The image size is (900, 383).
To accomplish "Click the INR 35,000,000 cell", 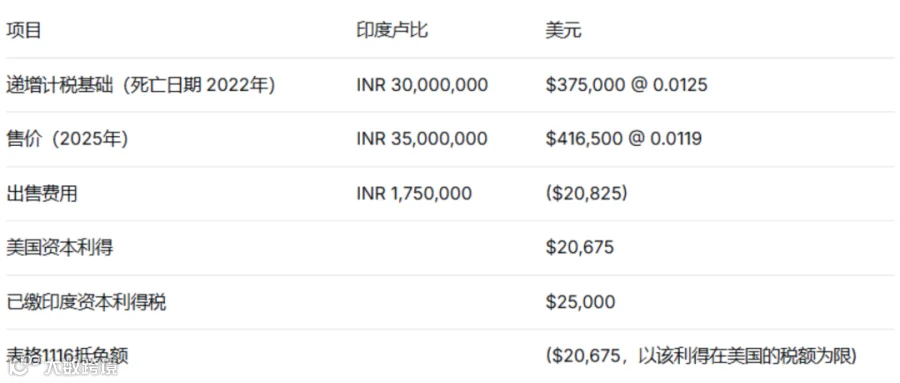I will pos(422,139).
